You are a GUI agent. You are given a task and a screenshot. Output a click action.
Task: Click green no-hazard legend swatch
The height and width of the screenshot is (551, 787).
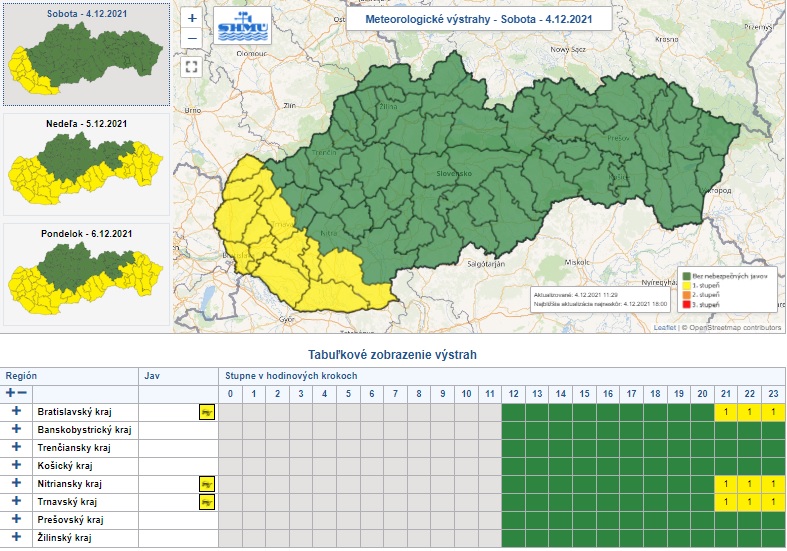click(687, 276)
